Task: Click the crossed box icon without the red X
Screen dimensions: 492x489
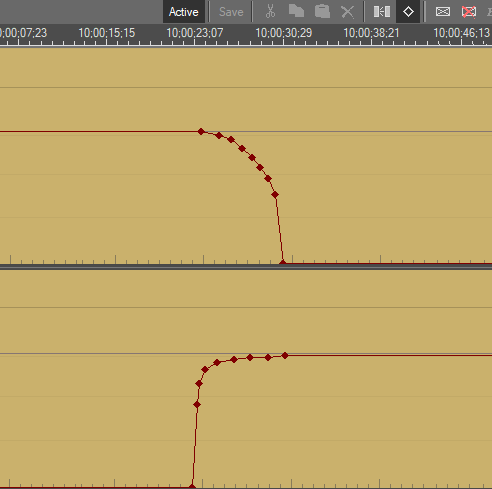Action: pos(443,12)
